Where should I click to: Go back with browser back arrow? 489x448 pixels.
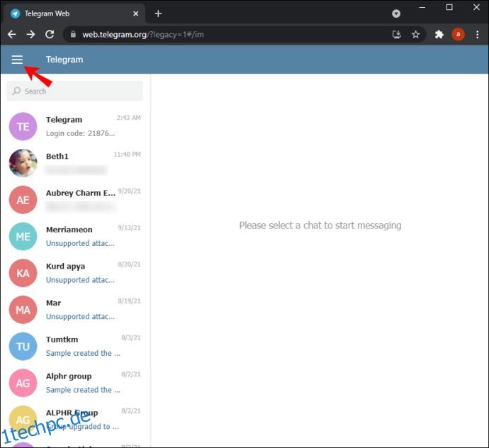[12, 34]
